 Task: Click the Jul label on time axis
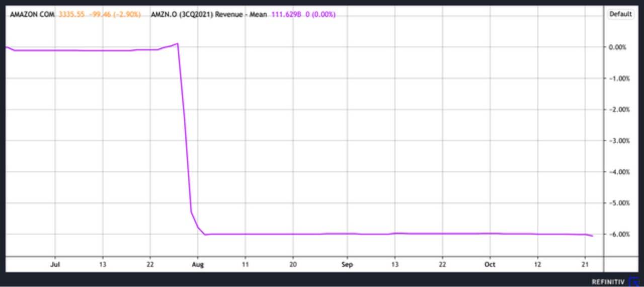[x=56, y=264]
